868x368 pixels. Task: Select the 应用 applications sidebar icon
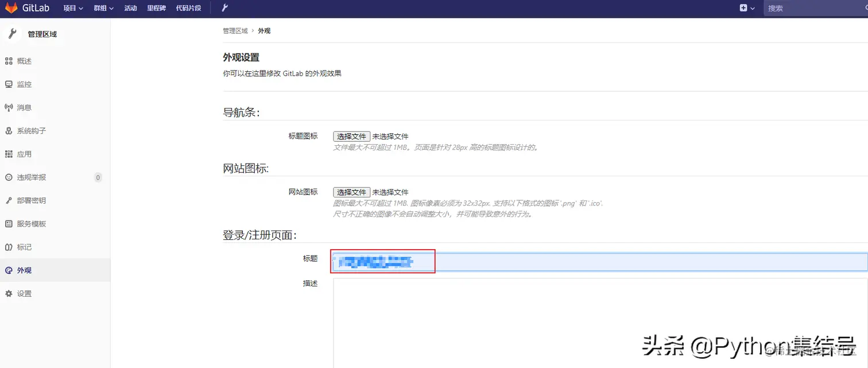[x=8, y=154]
